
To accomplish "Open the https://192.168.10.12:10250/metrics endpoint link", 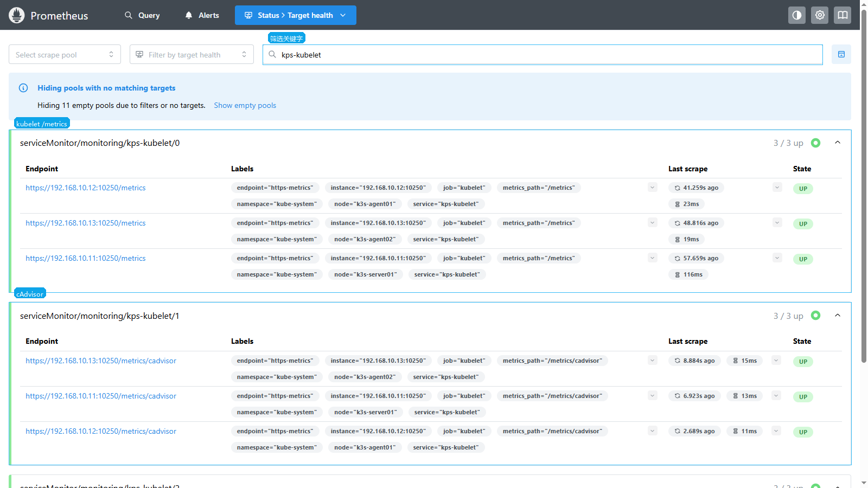I will [x=86, y=188].
